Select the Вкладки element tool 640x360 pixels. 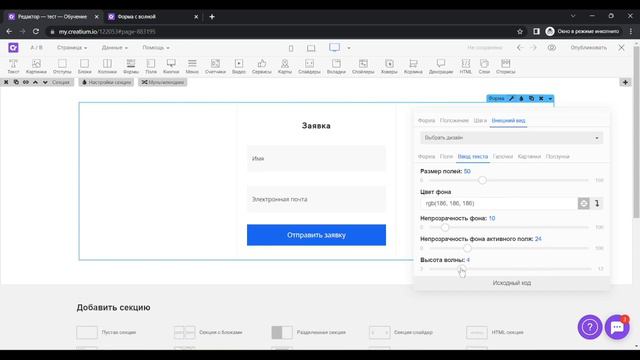pyautogui.click(x=336, y=66)
